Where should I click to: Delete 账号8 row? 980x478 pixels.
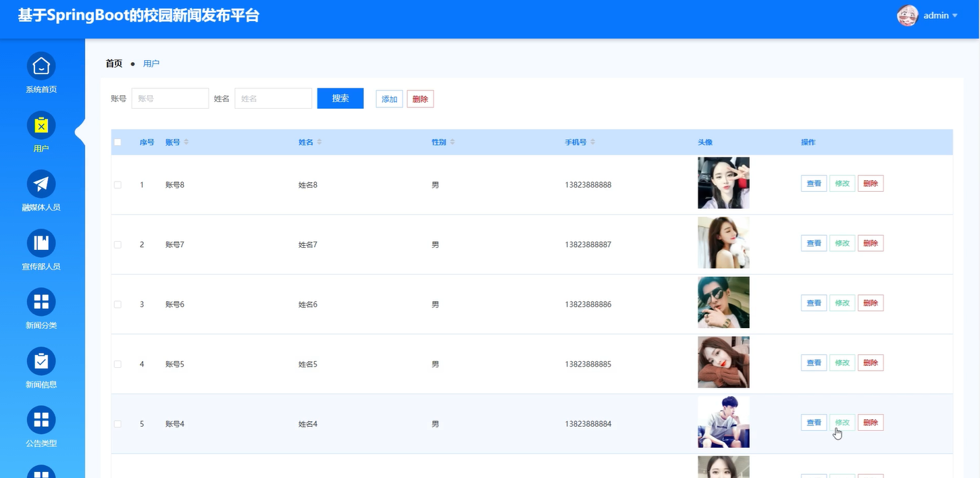point(871,184)
